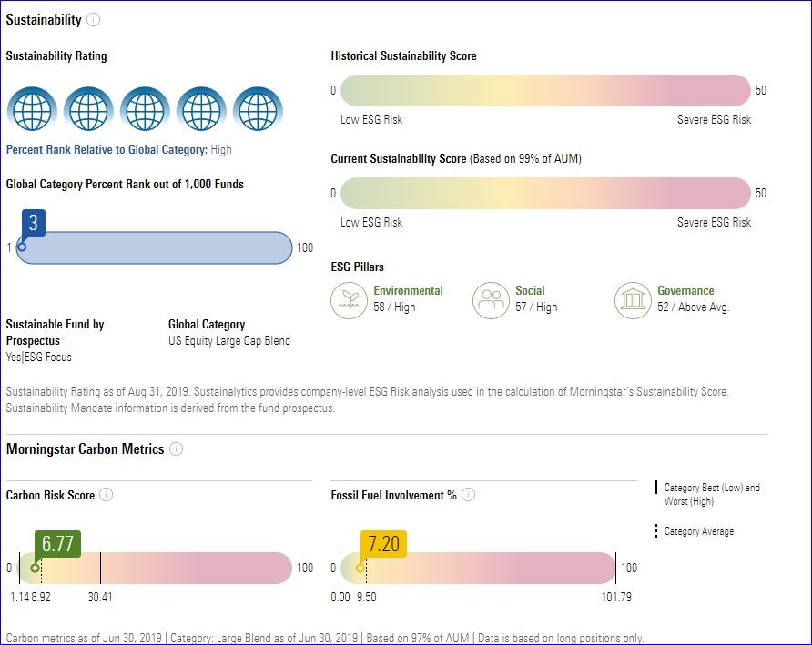Click the Governance pillar label

[x=685, y=290]
